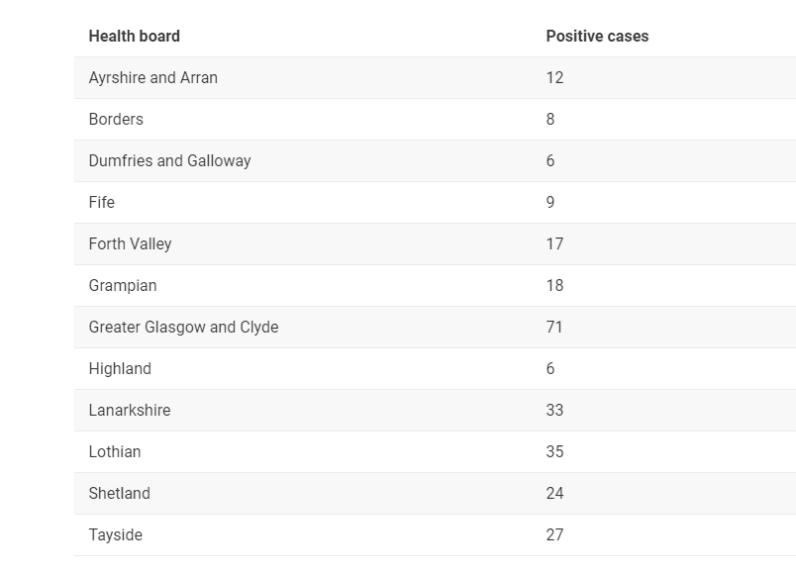
Task: Click the Shetland row name
Action: click(119, 493)
